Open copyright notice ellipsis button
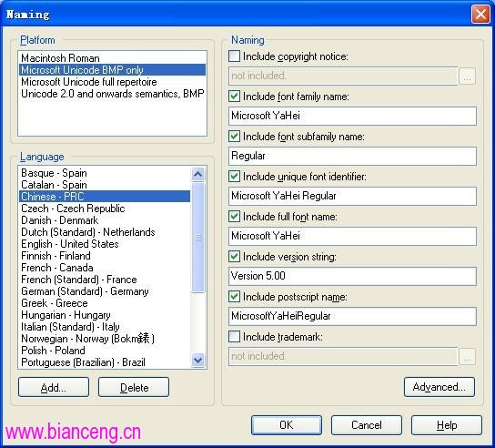This screenshot has height=448, width=495. (467, 76)
